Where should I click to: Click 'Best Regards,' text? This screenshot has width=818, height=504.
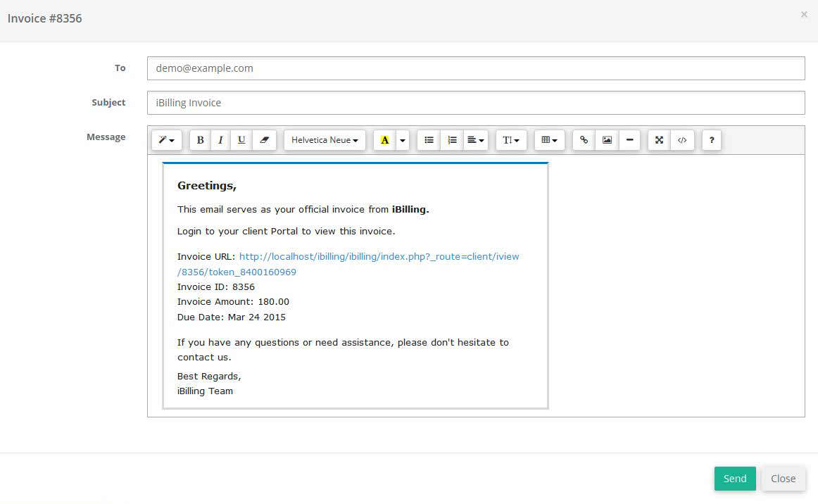[209, 376]
